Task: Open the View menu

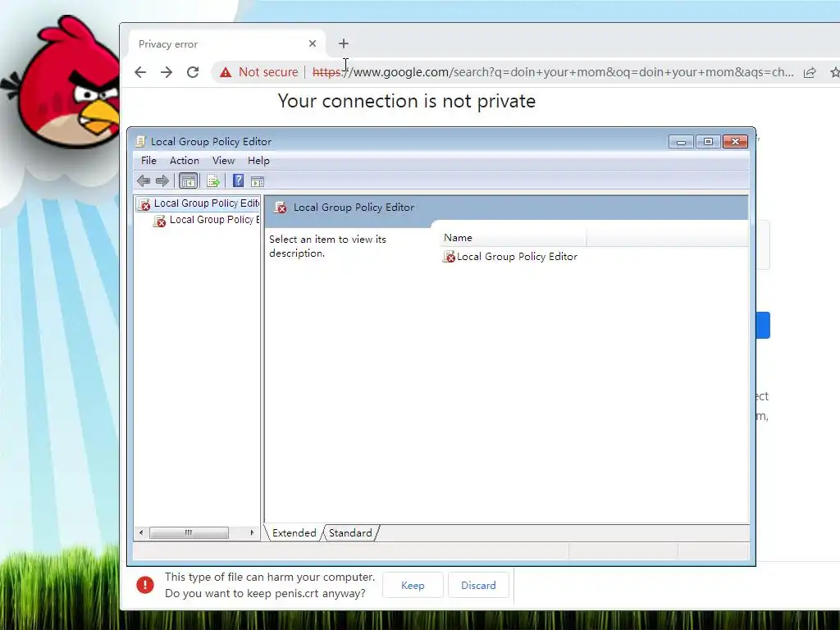Action: 223,161
